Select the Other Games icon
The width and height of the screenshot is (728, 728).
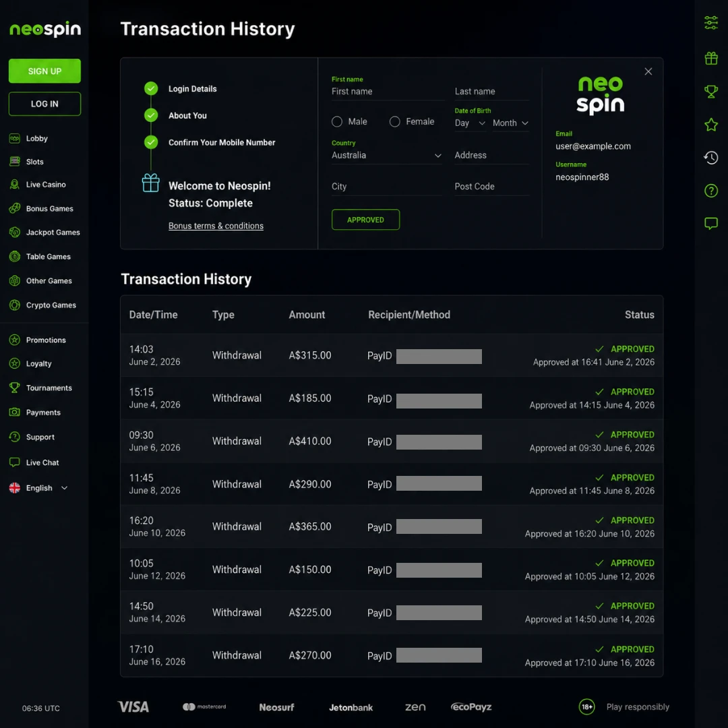pos(14,280)
